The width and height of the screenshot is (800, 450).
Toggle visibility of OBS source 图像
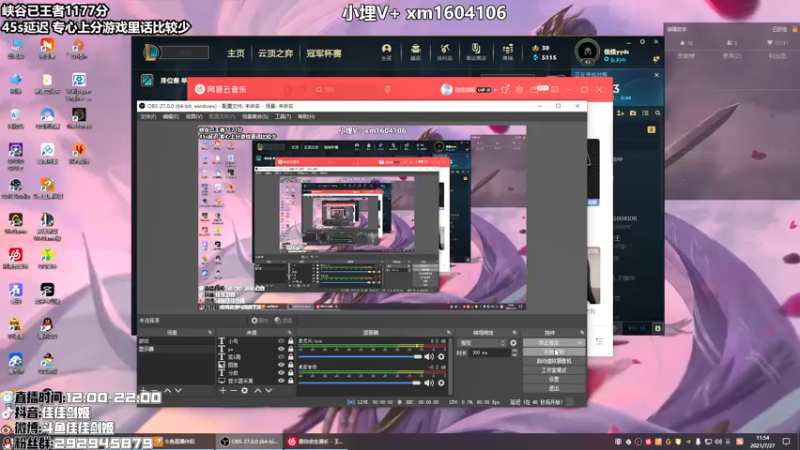point(281,365)
